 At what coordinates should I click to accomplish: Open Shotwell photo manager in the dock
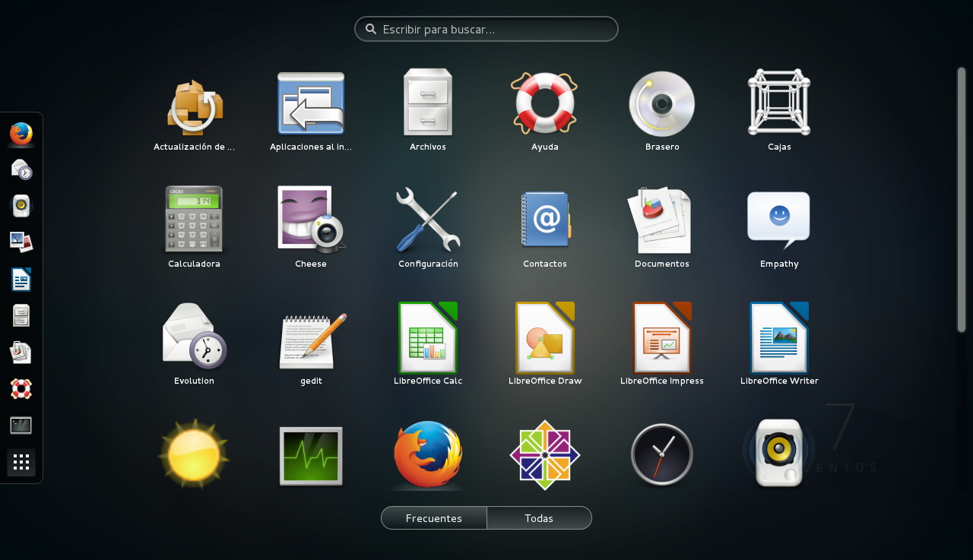(21, 242)
